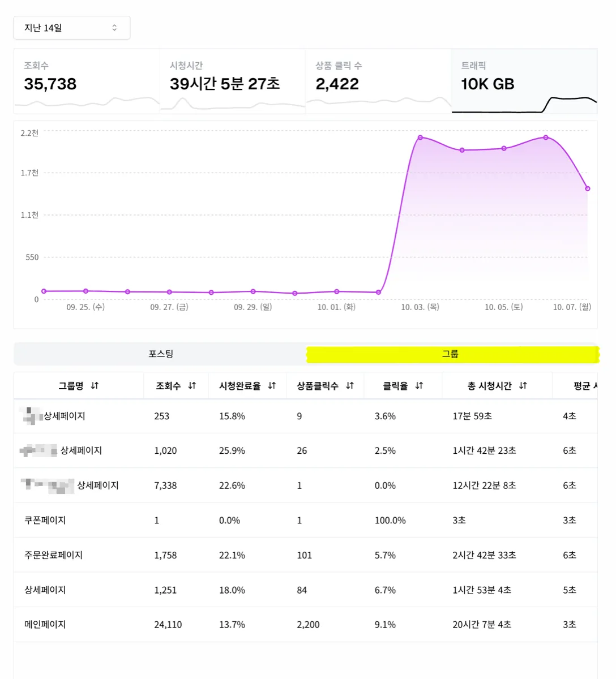The width and height of the screenshot is (616, 679).
Task: Open the 쿠폰페이지 group row
Action: point(306,520)
